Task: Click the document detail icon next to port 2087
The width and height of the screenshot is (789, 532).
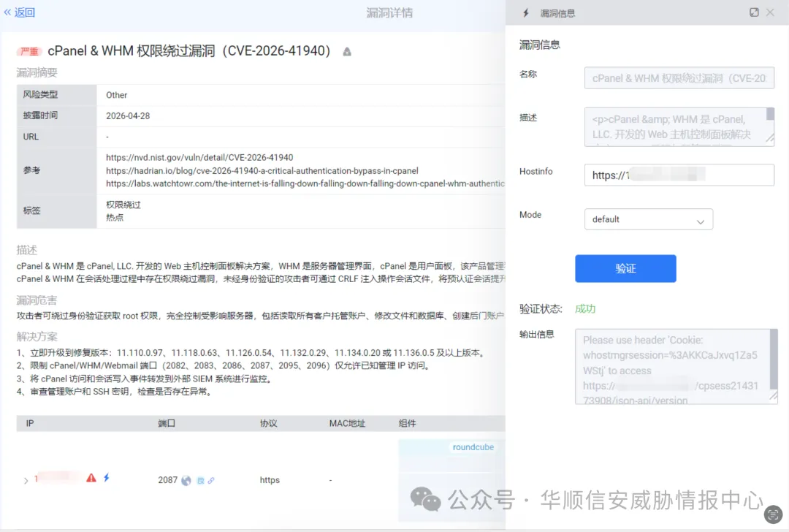Action: (201, 481)
